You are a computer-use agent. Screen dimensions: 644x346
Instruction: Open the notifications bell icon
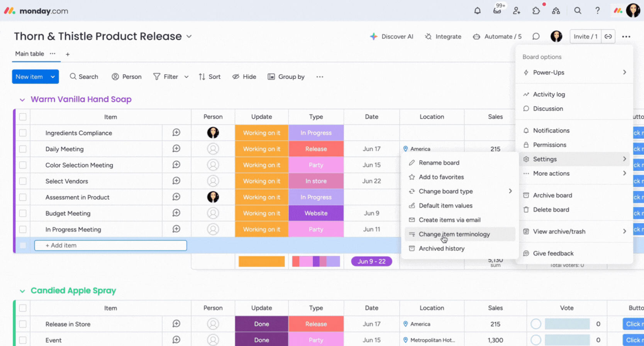477,11
